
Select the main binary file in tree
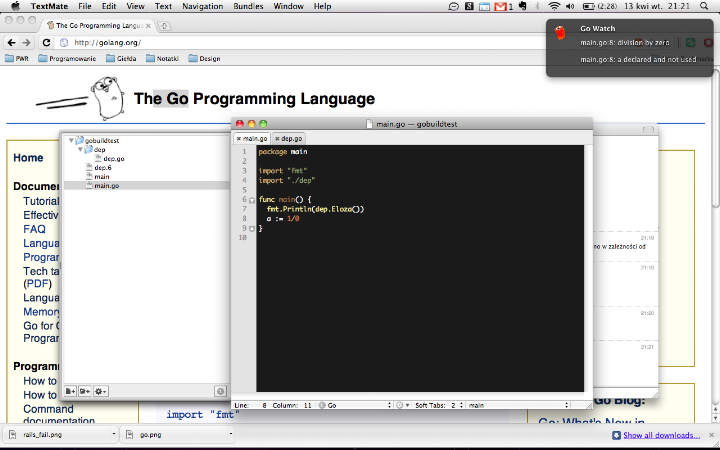click(x=98, y=176)
